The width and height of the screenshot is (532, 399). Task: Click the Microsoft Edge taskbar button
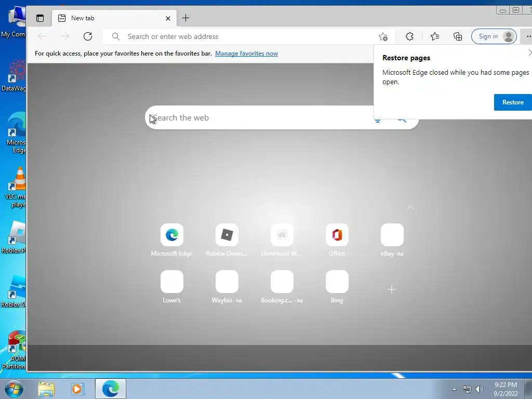[111, 389]
